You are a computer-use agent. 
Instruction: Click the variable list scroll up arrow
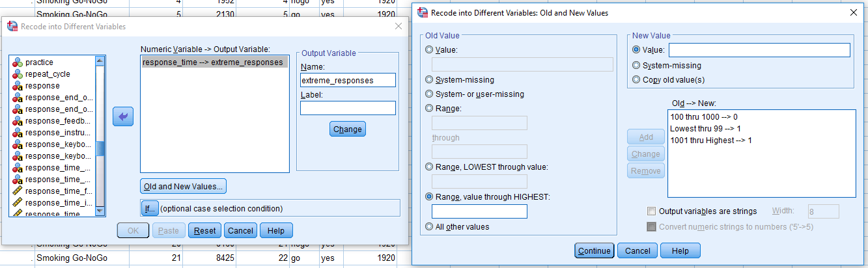(100, 61)
